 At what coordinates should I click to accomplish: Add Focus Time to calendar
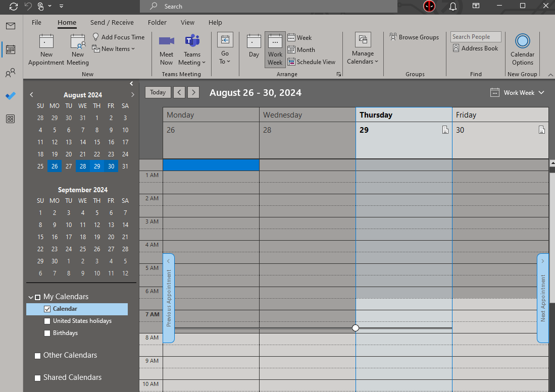[x=119, y=37]
